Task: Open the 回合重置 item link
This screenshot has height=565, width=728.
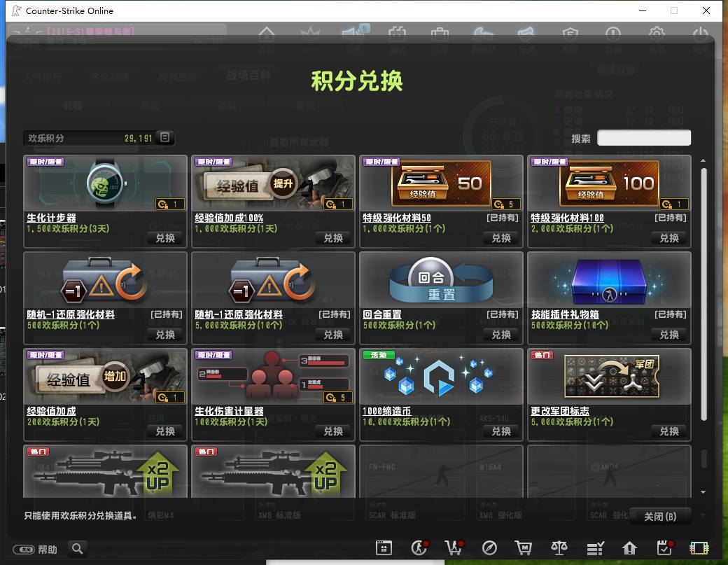Action: coord(382,314)
